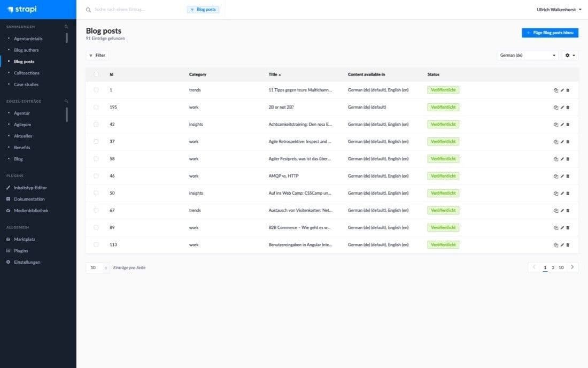Click the Strapi logo
The image size is (588, 368).
[x=24, y=9]
